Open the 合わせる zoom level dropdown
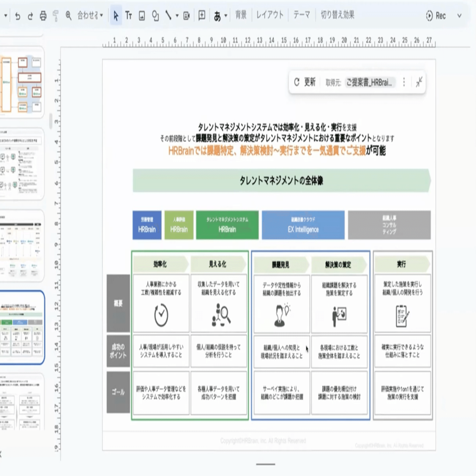476x476 pixels. (90, 15)
